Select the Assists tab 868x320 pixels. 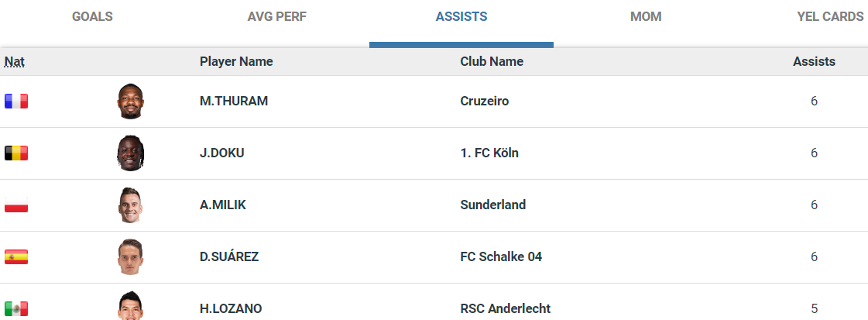[461, 17]
